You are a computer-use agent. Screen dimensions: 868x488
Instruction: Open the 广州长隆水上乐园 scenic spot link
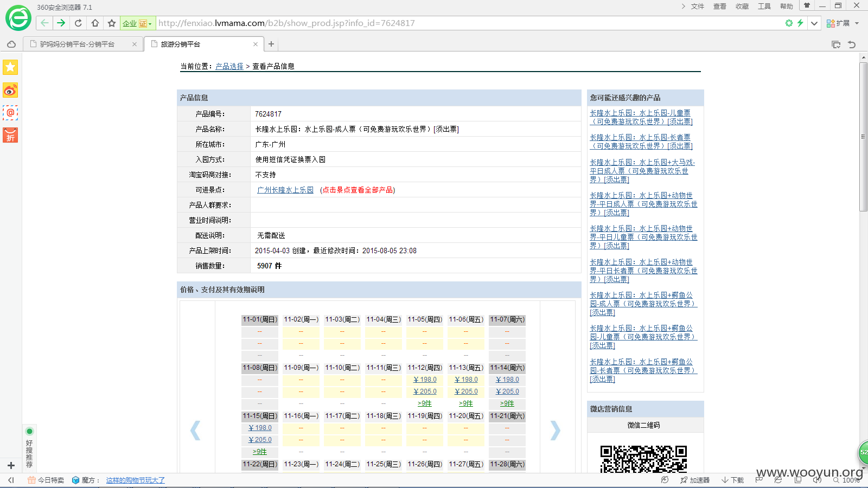click(285, 190)
